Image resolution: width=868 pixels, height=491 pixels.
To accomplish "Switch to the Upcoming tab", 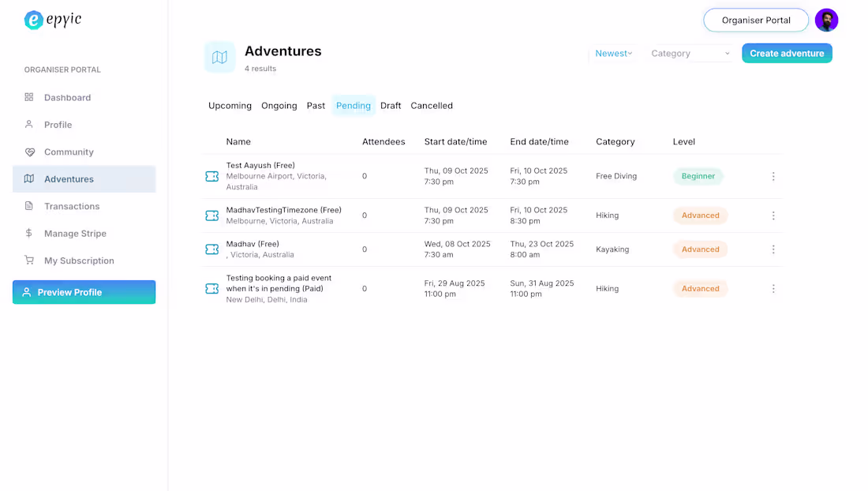I will click(230, 106).
